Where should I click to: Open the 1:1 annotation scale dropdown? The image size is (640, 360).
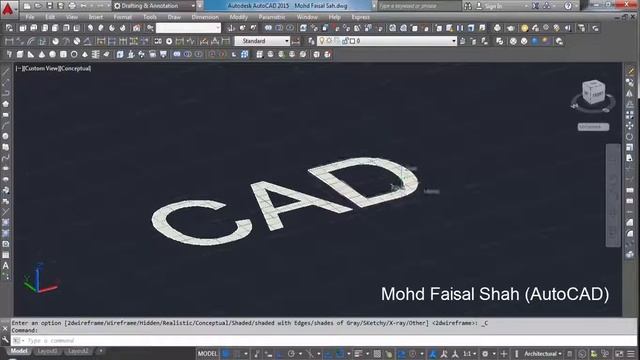point(469,354)
